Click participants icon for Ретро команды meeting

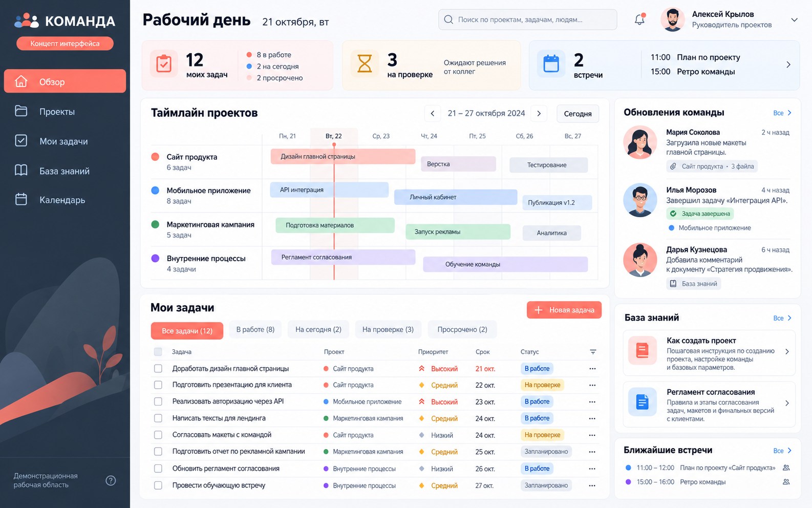click(786, 482)
